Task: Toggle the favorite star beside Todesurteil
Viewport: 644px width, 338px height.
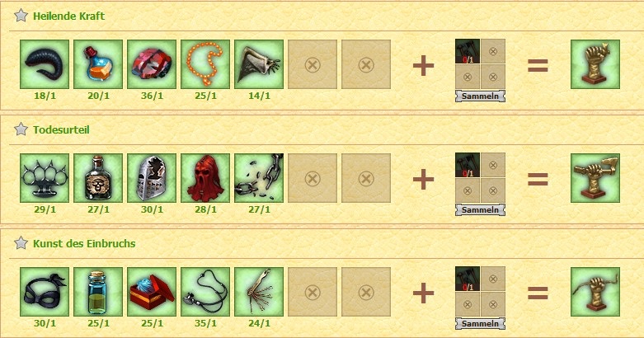Action: point(21,129)
